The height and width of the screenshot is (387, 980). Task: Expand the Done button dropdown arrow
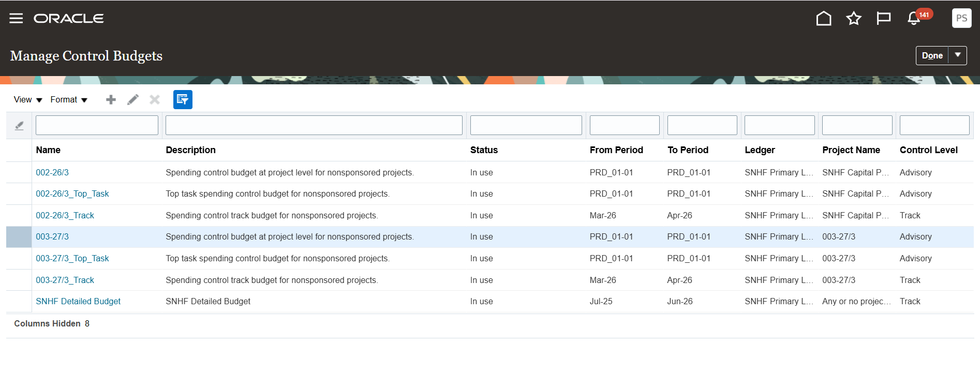point(958,55)
